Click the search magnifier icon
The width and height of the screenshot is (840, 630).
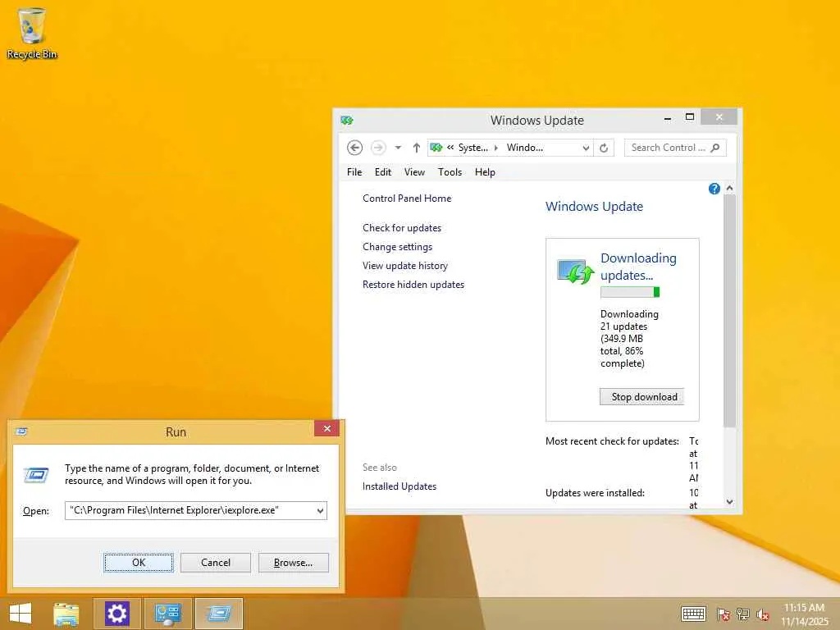(x=715, y=148)
